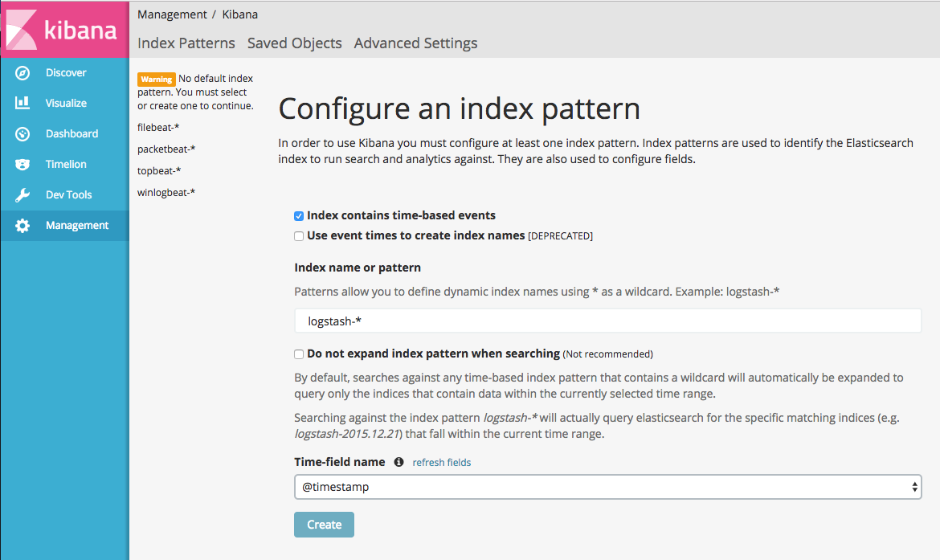The image size is (940, 560).
Task: Select the Dashboard label in sidebar
Action: click(72, 133)
